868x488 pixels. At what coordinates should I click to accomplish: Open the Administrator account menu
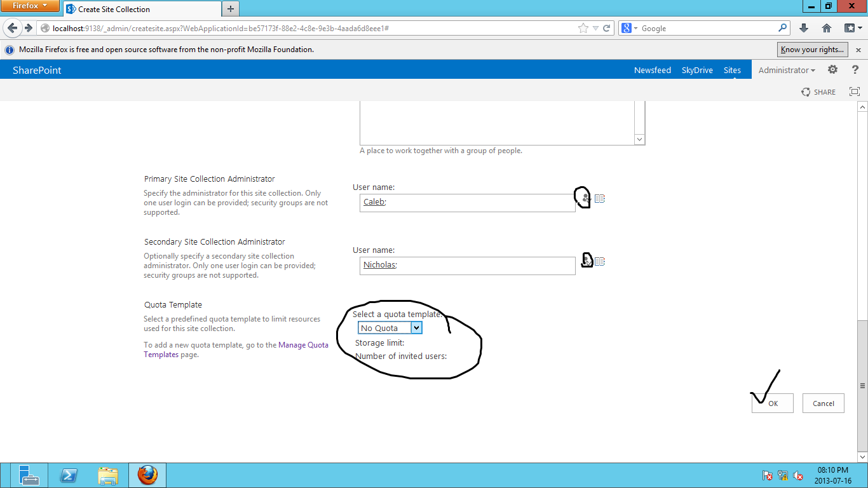click(787, 70)
